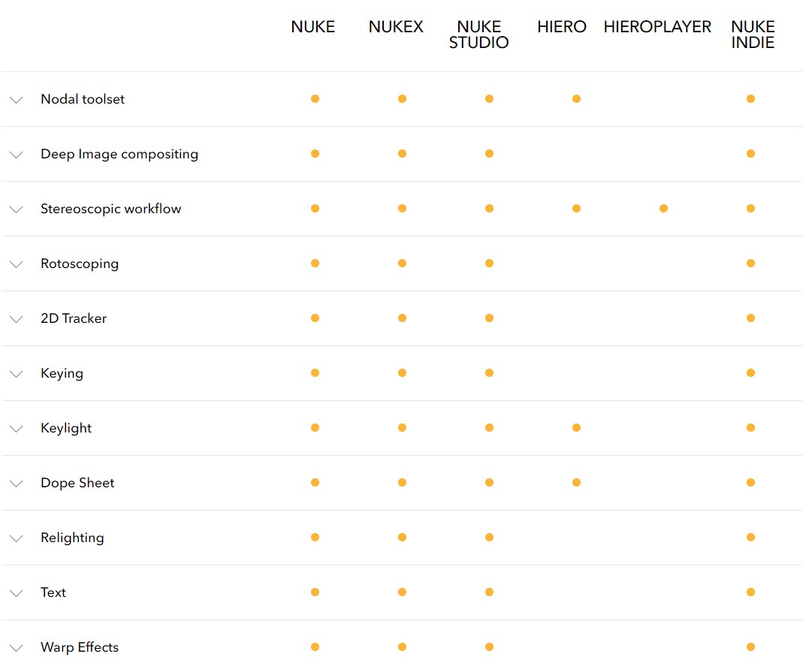806x672 pixels.
Task: Click the NUKE column header
Action: (x=313, y=27)
